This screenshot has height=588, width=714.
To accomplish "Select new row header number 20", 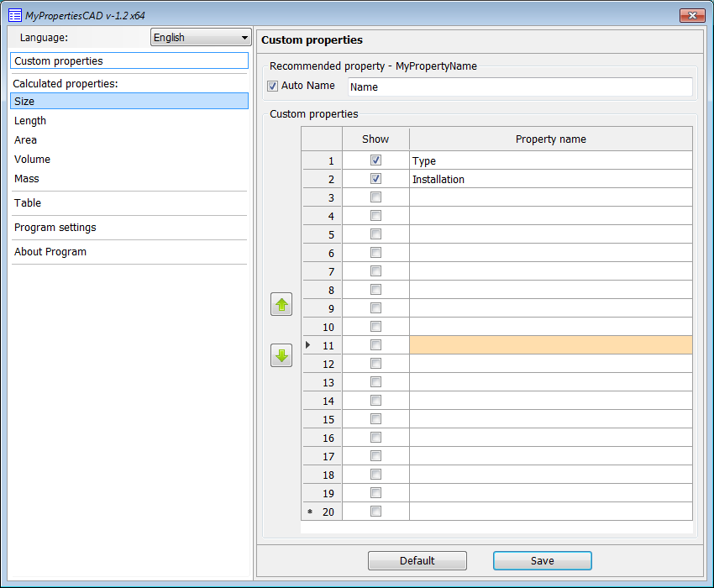I will [x=322, y=512].
